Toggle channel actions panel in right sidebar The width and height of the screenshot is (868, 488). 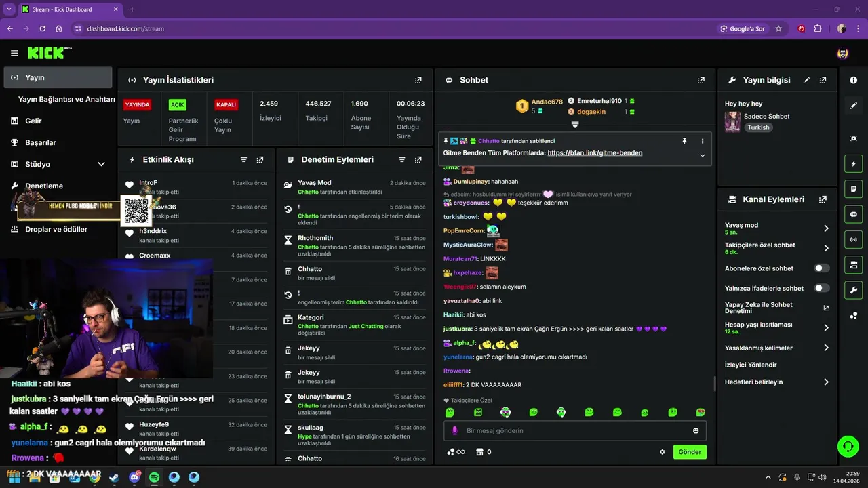(853, 264)
